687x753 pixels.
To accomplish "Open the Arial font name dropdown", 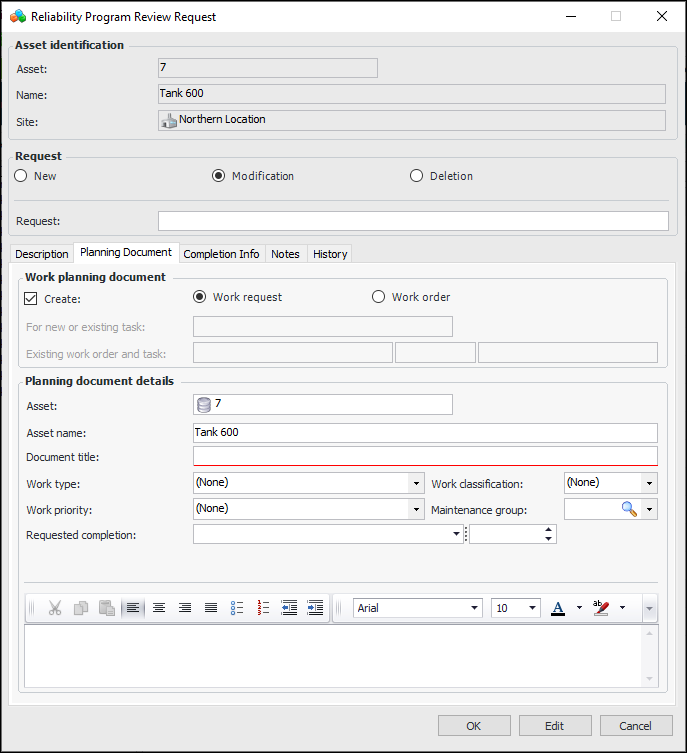I will pos(475,608).
